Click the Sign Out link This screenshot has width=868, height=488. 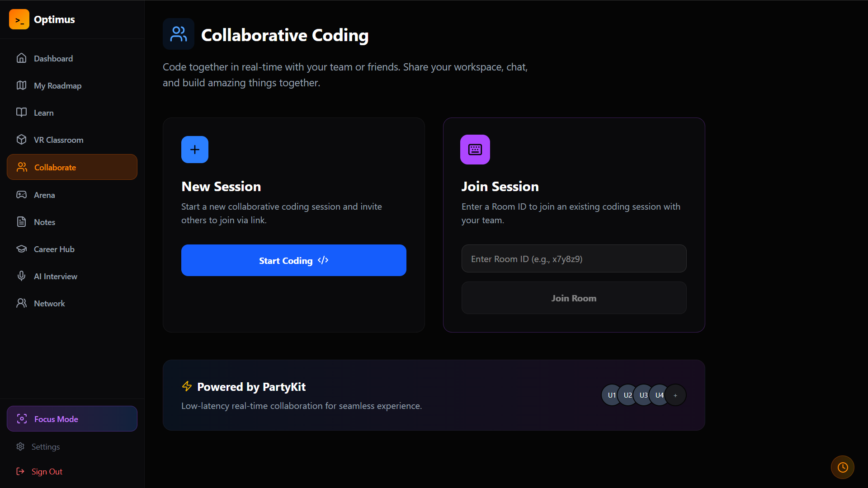pos(47,471)
